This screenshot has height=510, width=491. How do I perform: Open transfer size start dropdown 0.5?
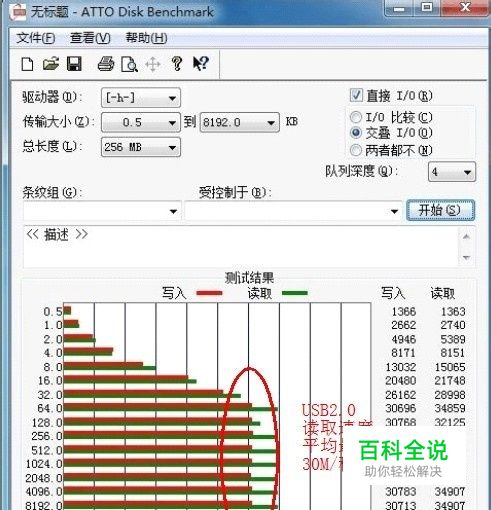click(141, 122)
